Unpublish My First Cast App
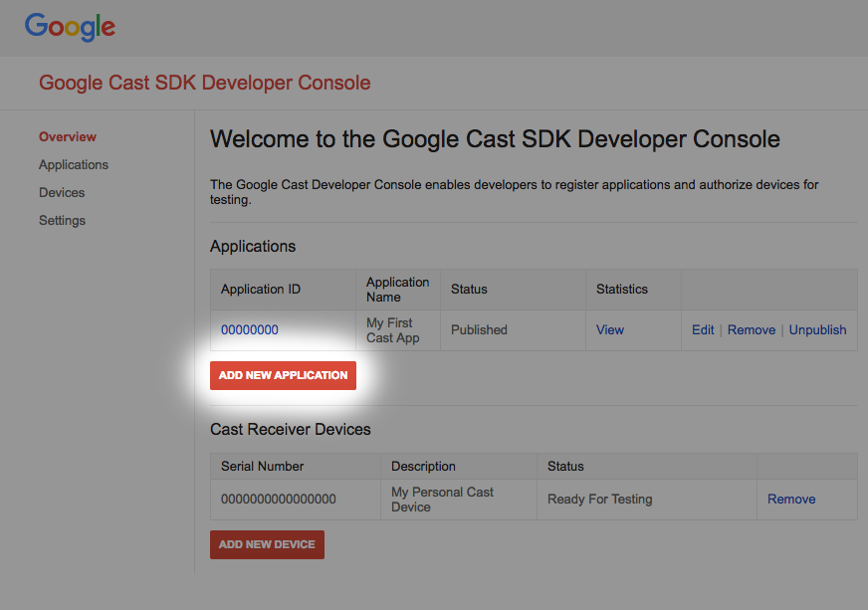The height and width of the screenshot is (610, 868). pyautogui.click(x=817, y=329)
